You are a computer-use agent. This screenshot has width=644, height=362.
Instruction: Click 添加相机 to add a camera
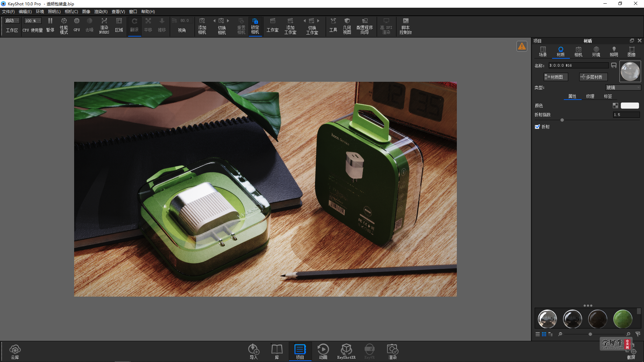202,26
